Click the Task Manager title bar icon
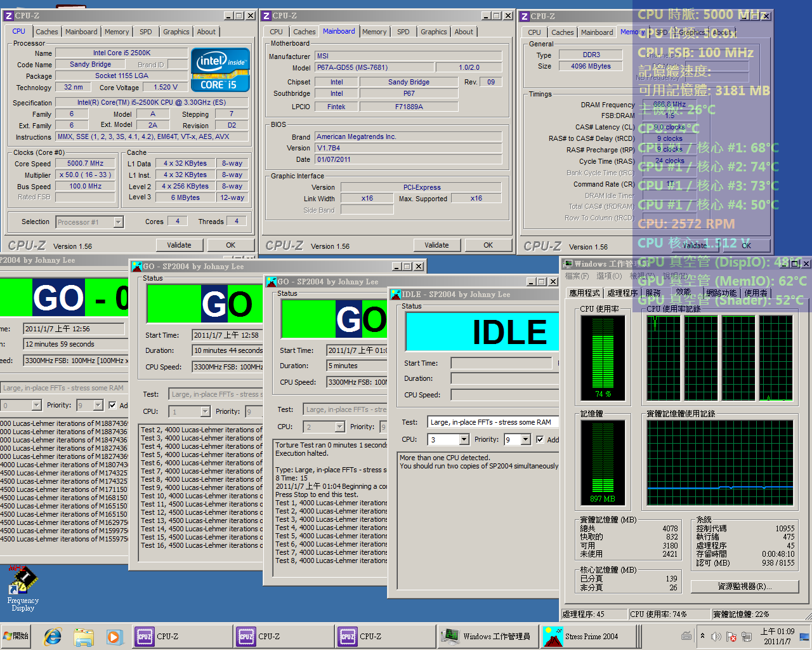 point(568,263)
